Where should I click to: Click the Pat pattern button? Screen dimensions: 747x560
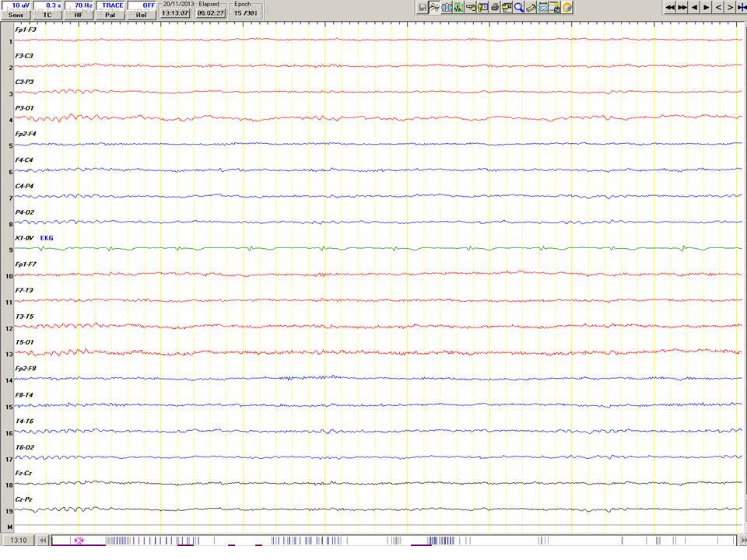[x=111, y=15]
